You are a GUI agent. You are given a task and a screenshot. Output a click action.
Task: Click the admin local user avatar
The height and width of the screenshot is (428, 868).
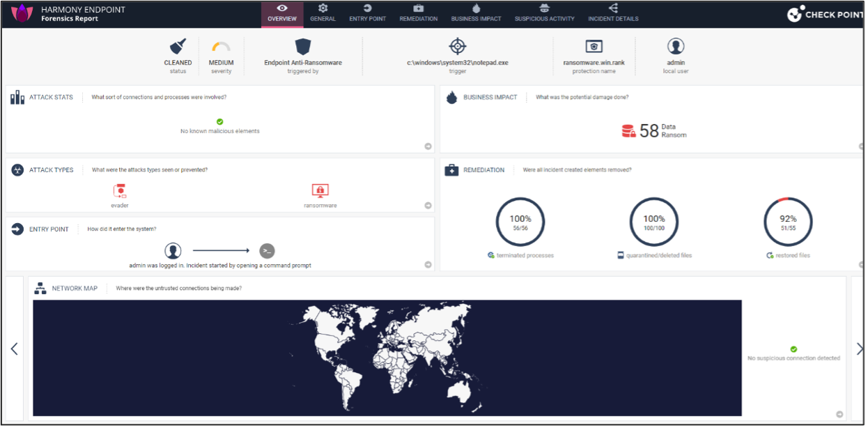tap(676, 47)
